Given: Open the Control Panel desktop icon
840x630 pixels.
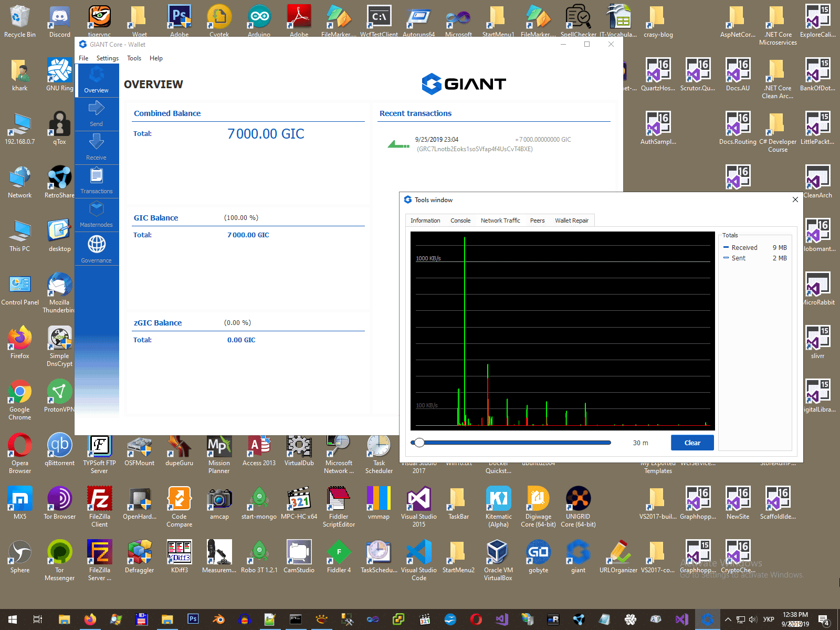Looking at the screenshot, I should coord(20,289).
